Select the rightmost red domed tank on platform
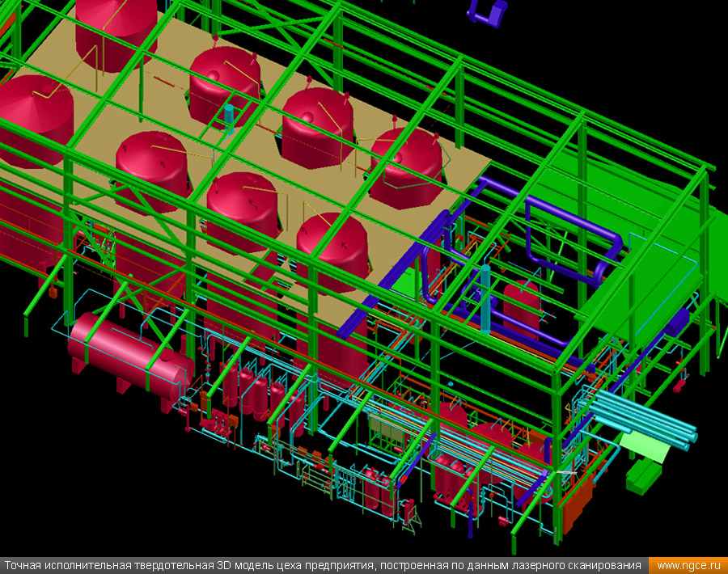The height and width of the screenshot is (574, 728). pyautogui.click(x=408, y=162)
